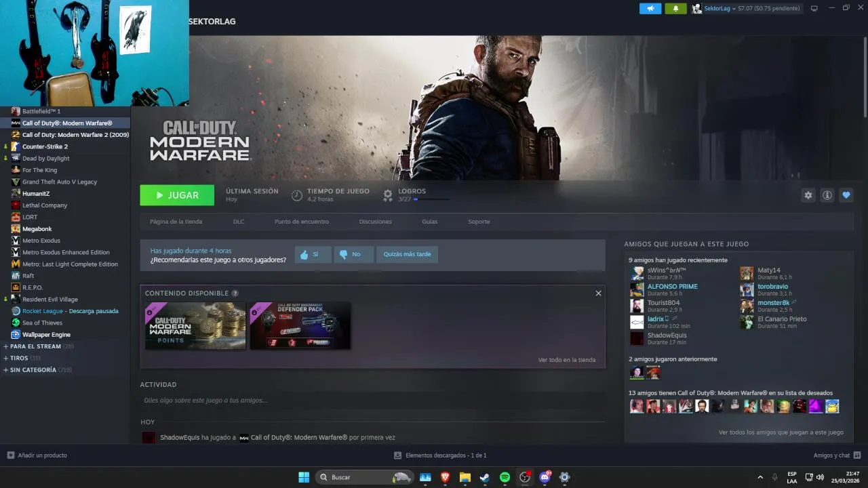Open Elementos descargados downloads status
This screenshot has width=868, height=488.
(440, 455)
